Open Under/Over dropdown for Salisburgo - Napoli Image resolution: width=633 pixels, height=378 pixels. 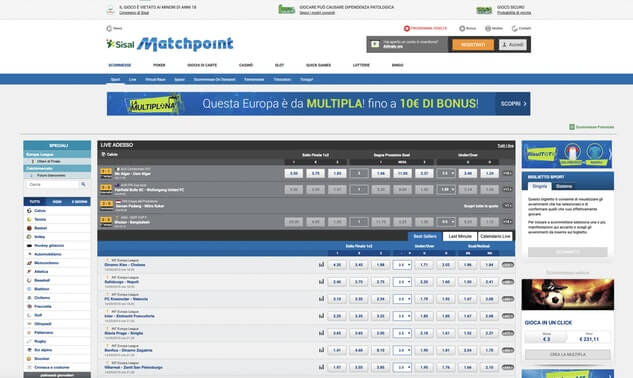402,282
